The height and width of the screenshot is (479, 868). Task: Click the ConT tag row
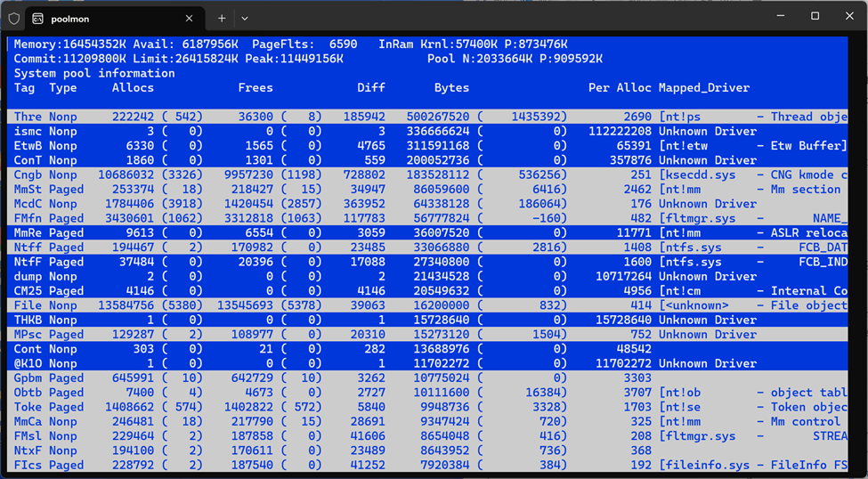(x=427, y=160)
